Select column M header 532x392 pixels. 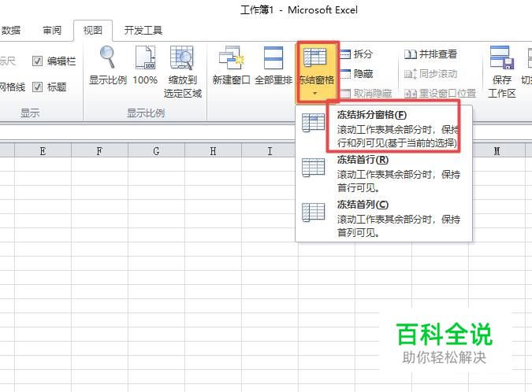(x=497, y=151)
